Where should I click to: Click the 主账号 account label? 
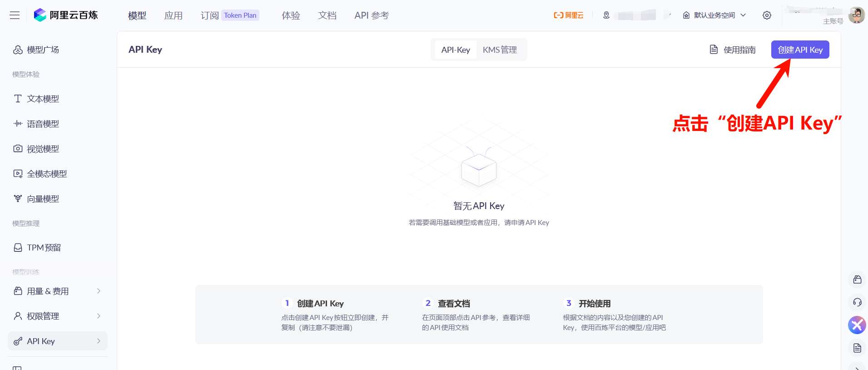pos(833,21)
